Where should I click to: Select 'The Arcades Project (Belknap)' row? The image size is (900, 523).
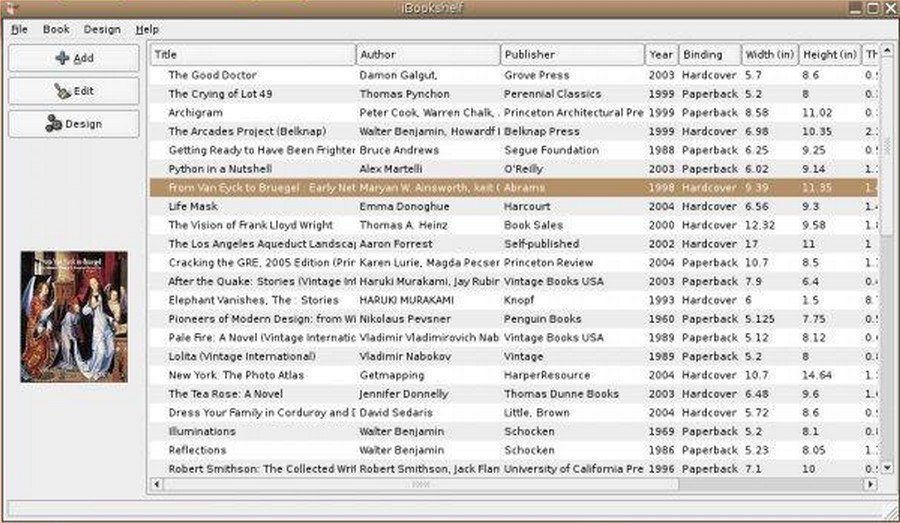tap(514, 131)
